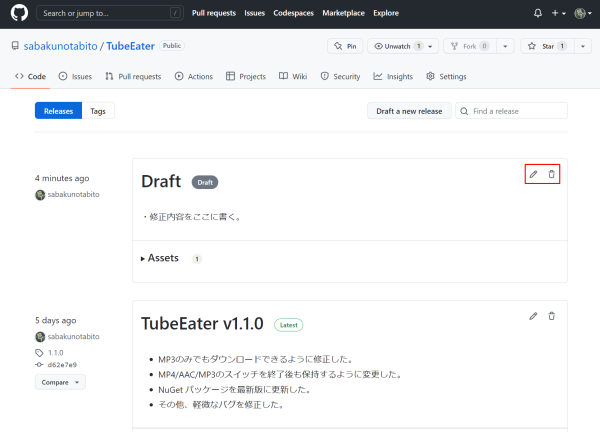Open Issues in the top navigation
This screenshot has width=600, height=432.
[x=254, y=13]
